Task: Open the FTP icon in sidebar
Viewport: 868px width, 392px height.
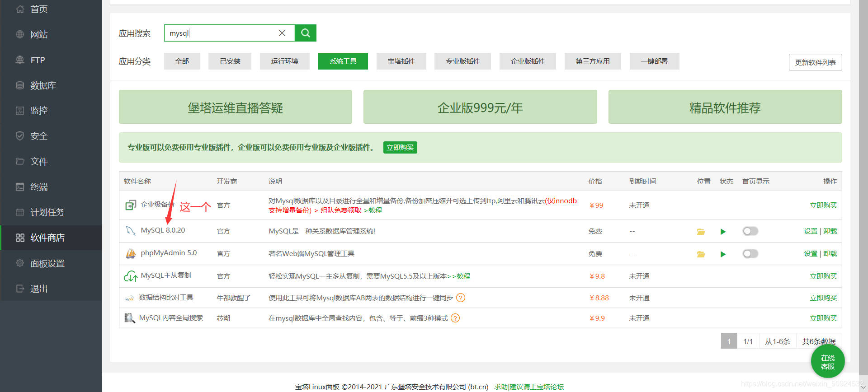Action: pyautogui.click(x=20, y=60)
